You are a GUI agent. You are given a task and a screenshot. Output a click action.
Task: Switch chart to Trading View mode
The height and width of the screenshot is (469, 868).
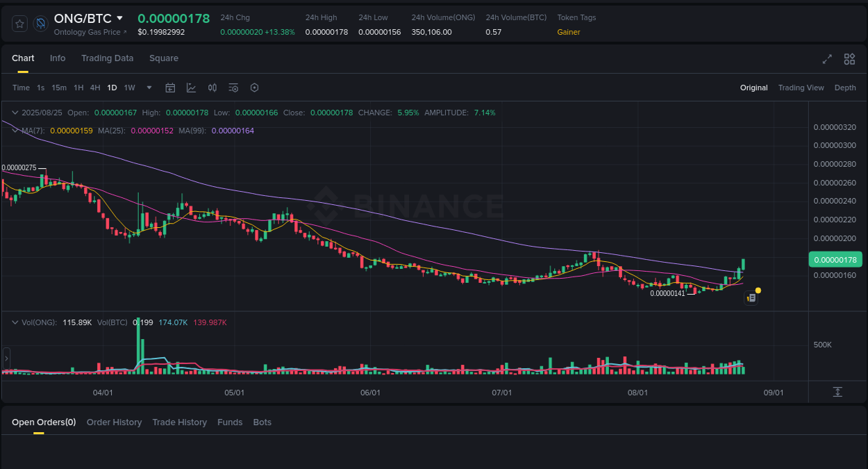pyautogui.click(x=801, y=88)
